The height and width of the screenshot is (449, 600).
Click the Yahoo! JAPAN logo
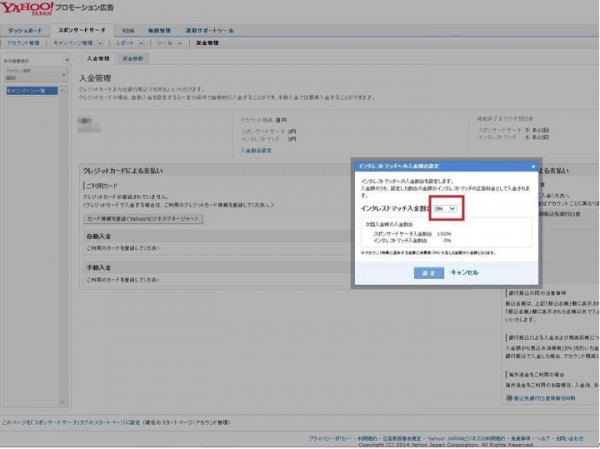[27, 8]
